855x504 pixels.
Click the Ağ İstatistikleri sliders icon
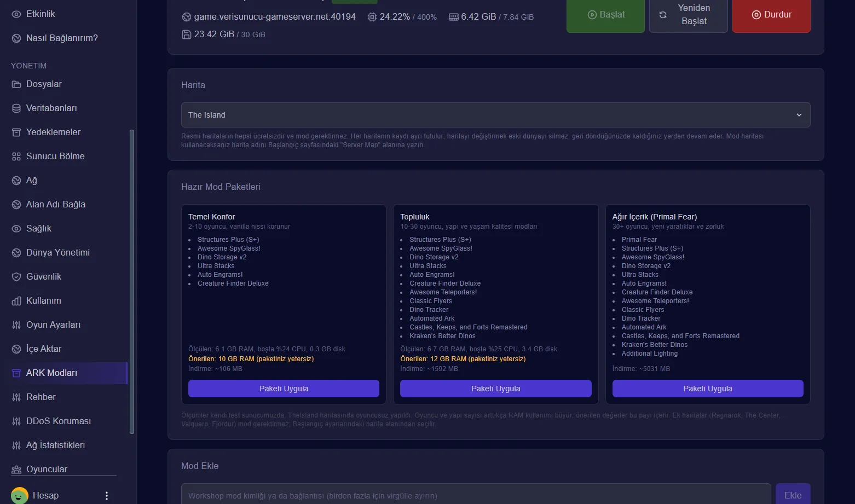16,445
